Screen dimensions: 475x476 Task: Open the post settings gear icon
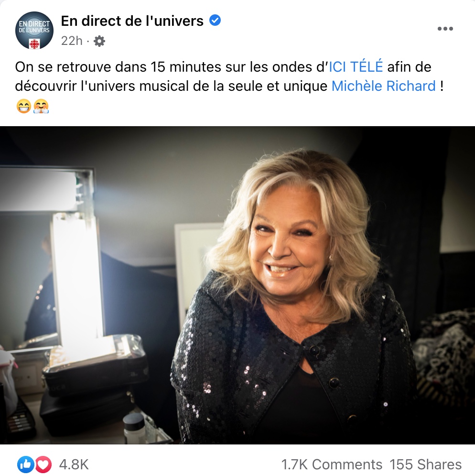pos(99,41)
